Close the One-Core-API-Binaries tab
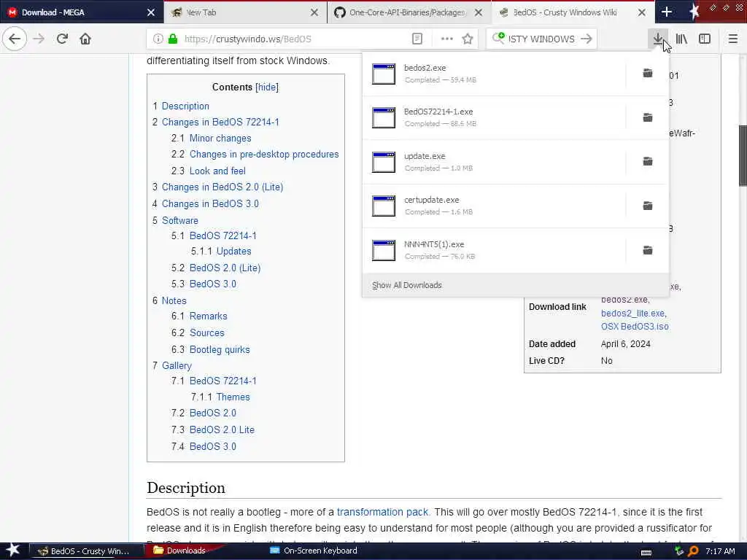Viewport: 747px width, 560px height. (479, 12)
